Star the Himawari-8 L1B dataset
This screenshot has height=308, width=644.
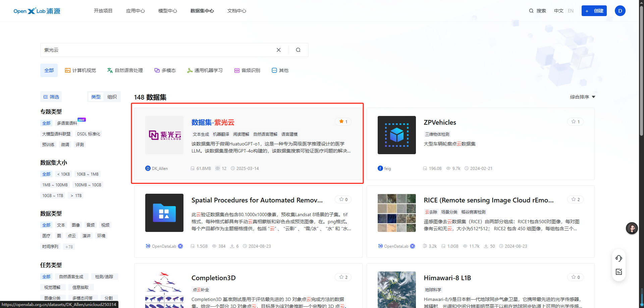click(x=575, y=277)
